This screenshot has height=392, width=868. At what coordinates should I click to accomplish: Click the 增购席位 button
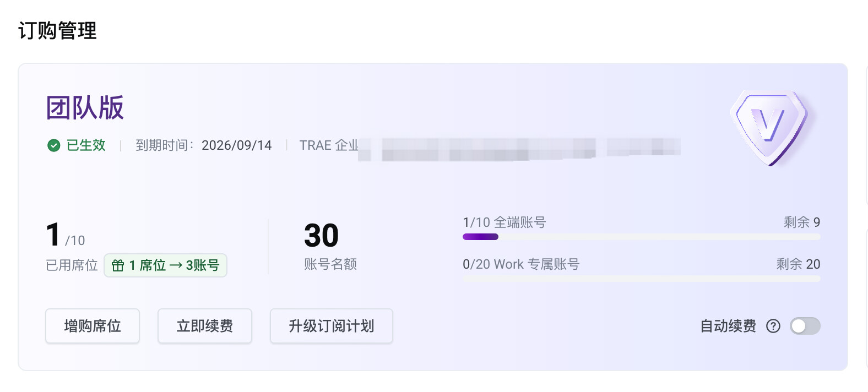93,326
